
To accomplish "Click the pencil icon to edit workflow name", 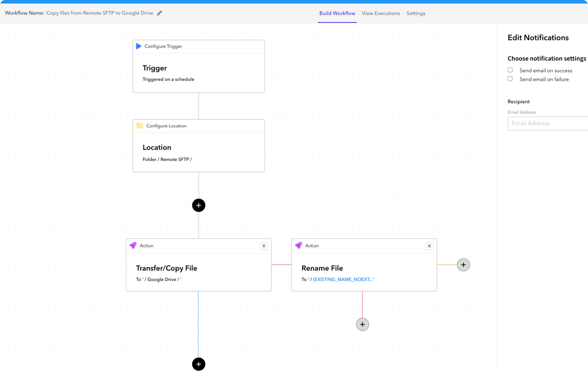I will click(x=160, y=13).
